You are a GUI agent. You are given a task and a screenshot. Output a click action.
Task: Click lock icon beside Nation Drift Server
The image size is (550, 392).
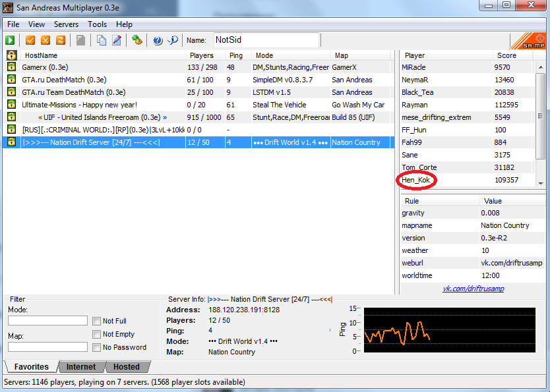12,142
